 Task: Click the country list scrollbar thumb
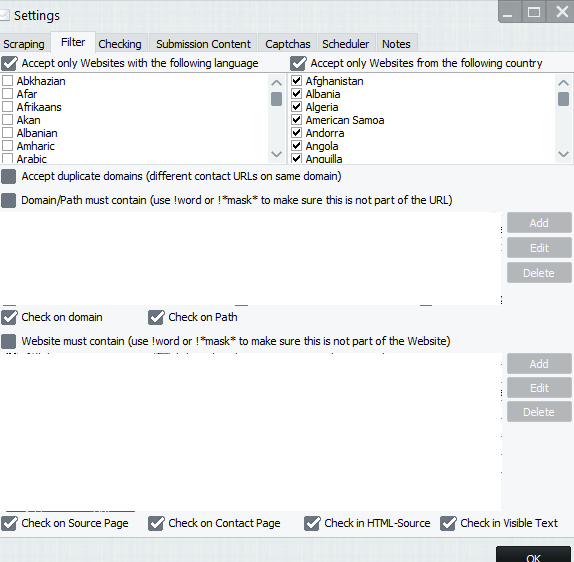563,99
